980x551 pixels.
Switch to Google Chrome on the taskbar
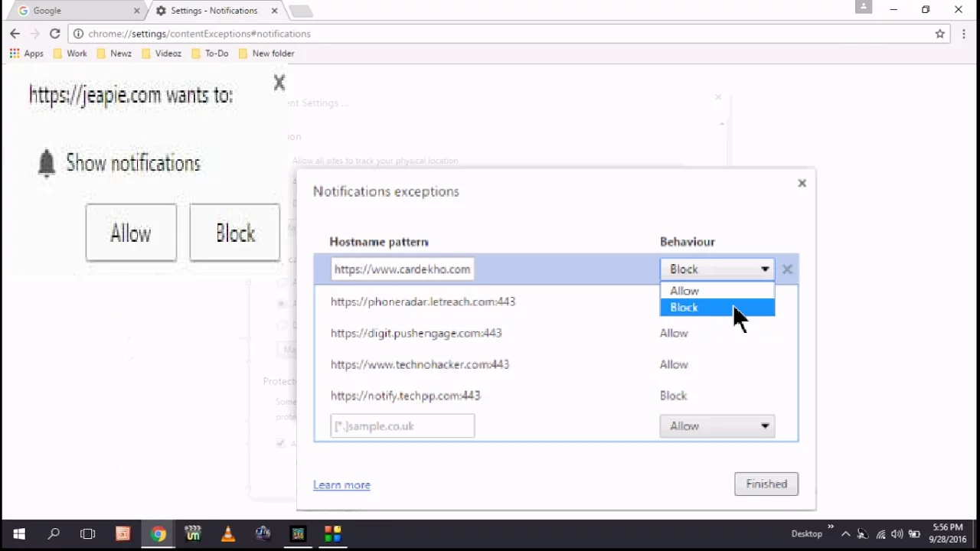158,533
